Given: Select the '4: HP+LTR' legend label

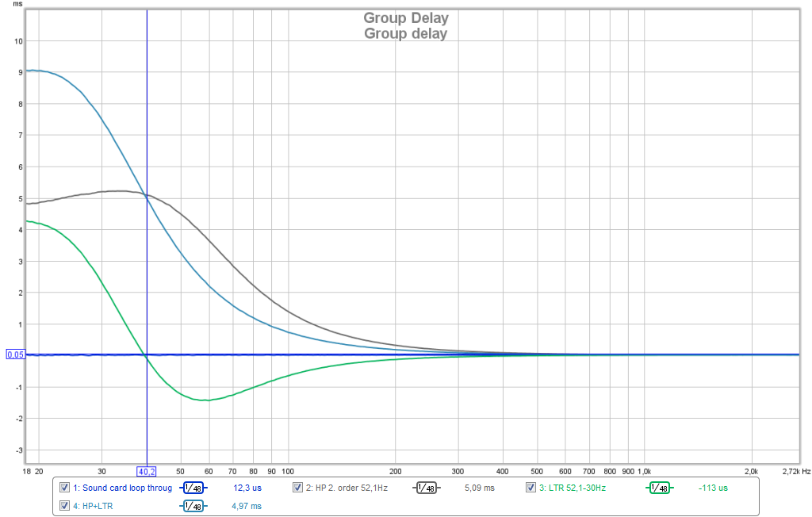Looking at the screenshot, I should 93,506.
